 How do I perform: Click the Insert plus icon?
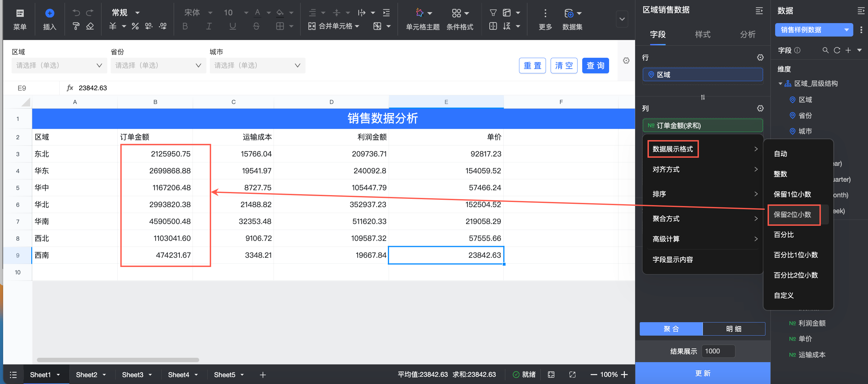[x=49, y=13]
